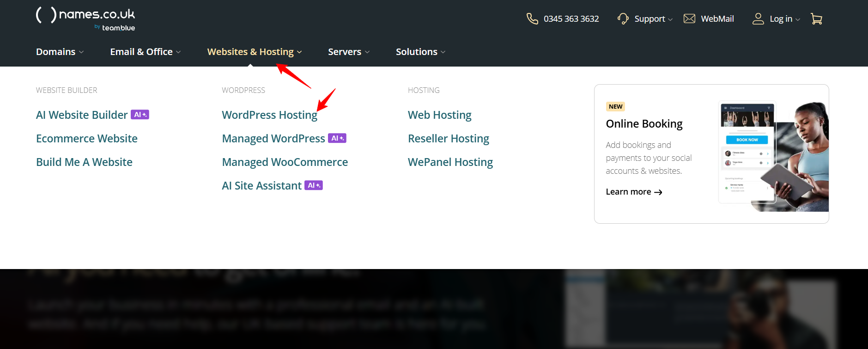The image size is (868, 349).
Task: Open the shopping cart icon
Action: point(816,18)
